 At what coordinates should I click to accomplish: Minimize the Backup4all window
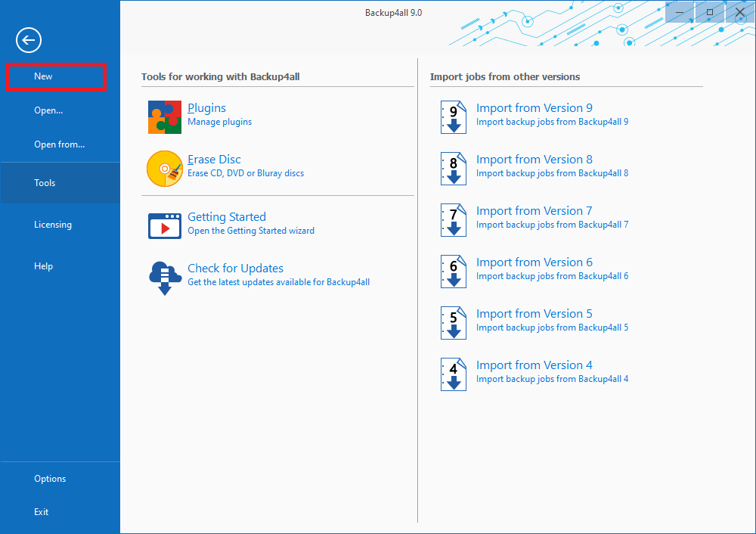(x=680, y=12)
